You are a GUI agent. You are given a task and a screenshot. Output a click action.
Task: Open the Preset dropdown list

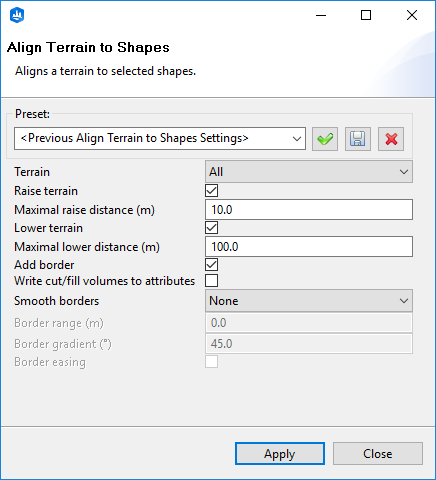[x=160, y=138]
